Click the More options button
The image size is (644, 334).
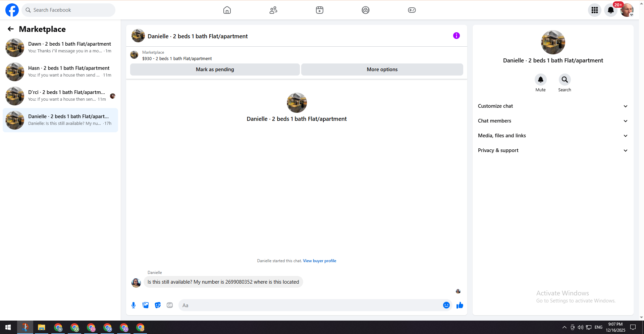(x=382, y=69)
